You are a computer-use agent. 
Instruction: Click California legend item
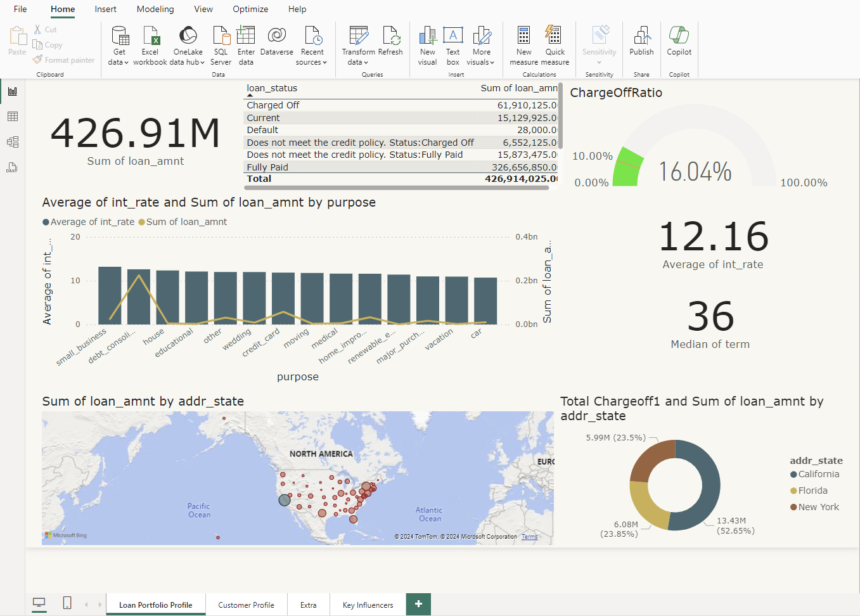click(x=815, y=474)
